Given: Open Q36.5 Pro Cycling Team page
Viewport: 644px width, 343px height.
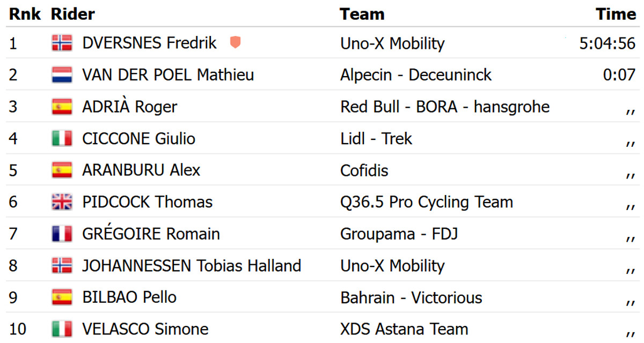Looking at the screenshot, I should pos(426,202).
